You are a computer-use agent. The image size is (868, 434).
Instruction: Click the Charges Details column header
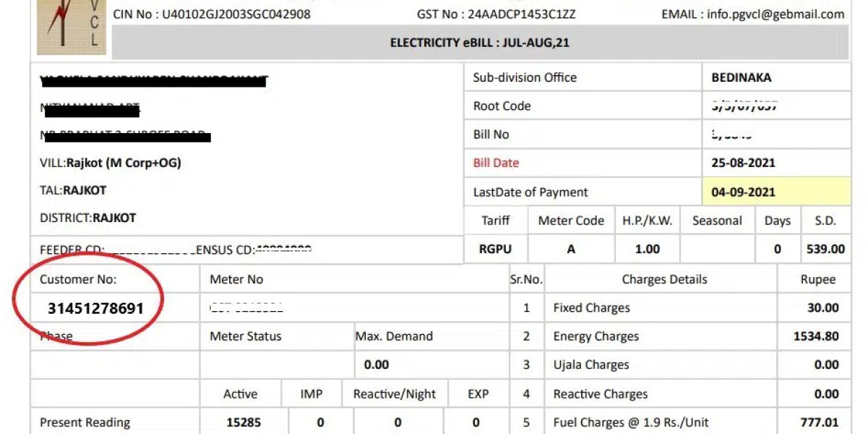point(664,279)
